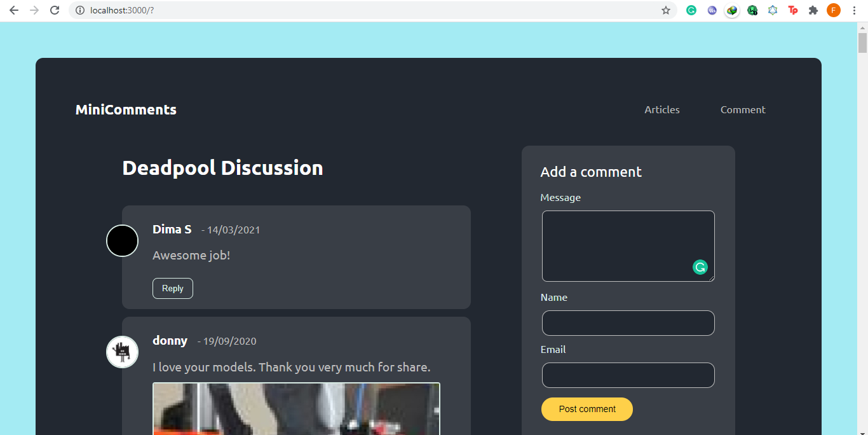Click text 'I love your models' comment
Viewport: 868px width, 435px height.
pos(292,367)
